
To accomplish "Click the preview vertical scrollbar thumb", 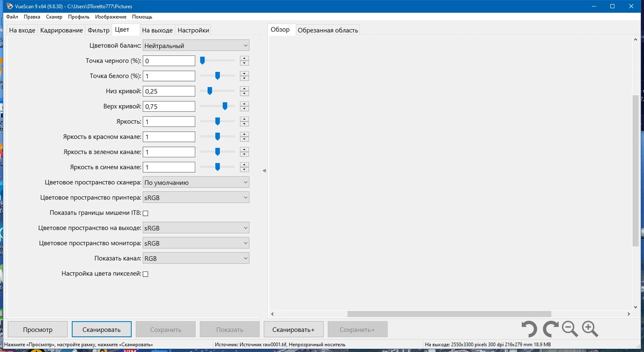I will (636, 170).
